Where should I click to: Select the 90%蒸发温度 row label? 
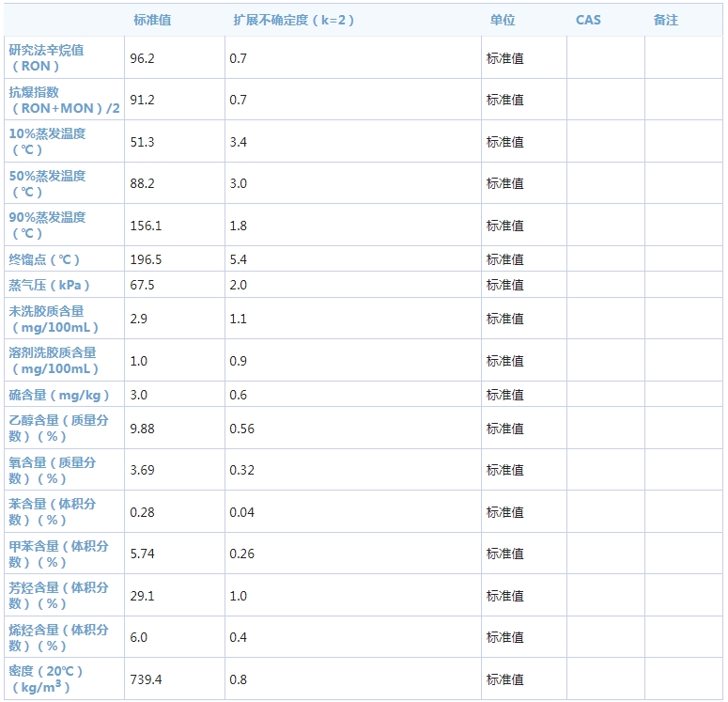(x=47, y=226)
